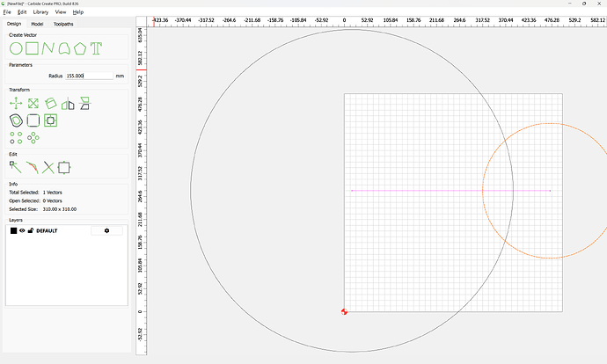Open the File menu
The image size is (607, 364).
[x=7, y=12]
